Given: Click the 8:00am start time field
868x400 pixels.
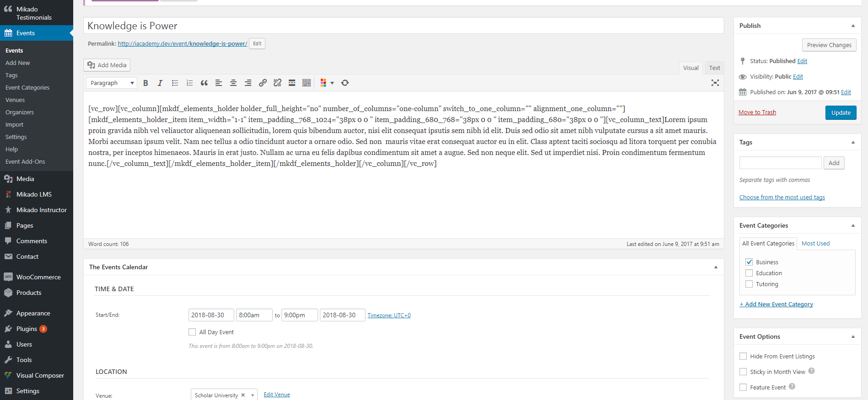Looking at the screenshot, I should [254, 315].
